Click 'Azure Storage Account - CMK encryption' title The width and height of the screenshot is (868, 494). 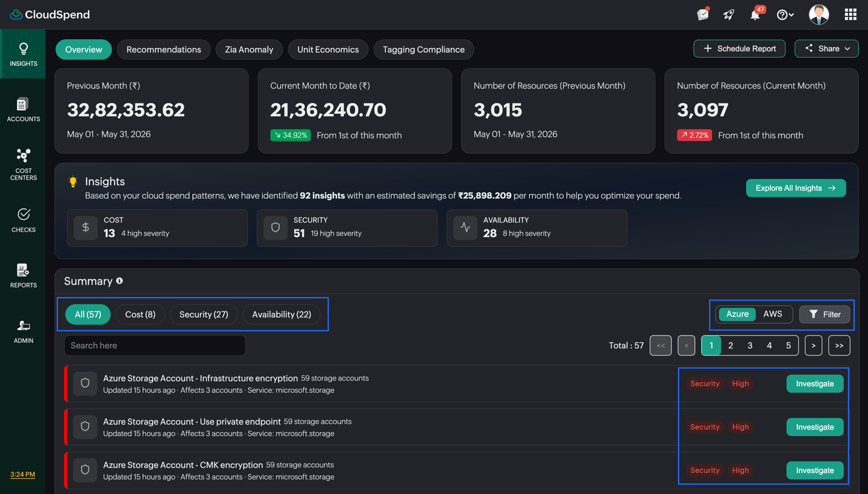(183, 464)
